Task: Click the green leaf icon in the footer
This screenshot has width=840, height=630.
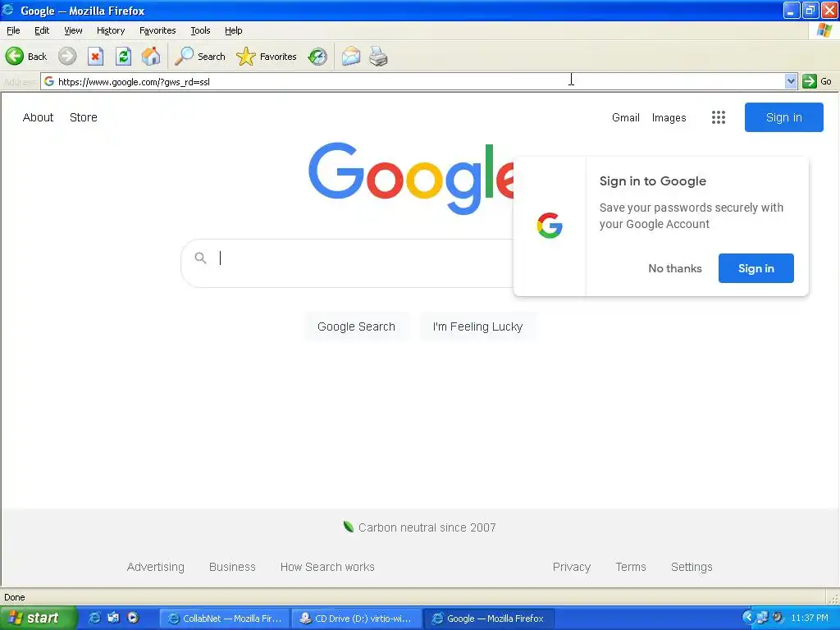Action: (348, 527)
